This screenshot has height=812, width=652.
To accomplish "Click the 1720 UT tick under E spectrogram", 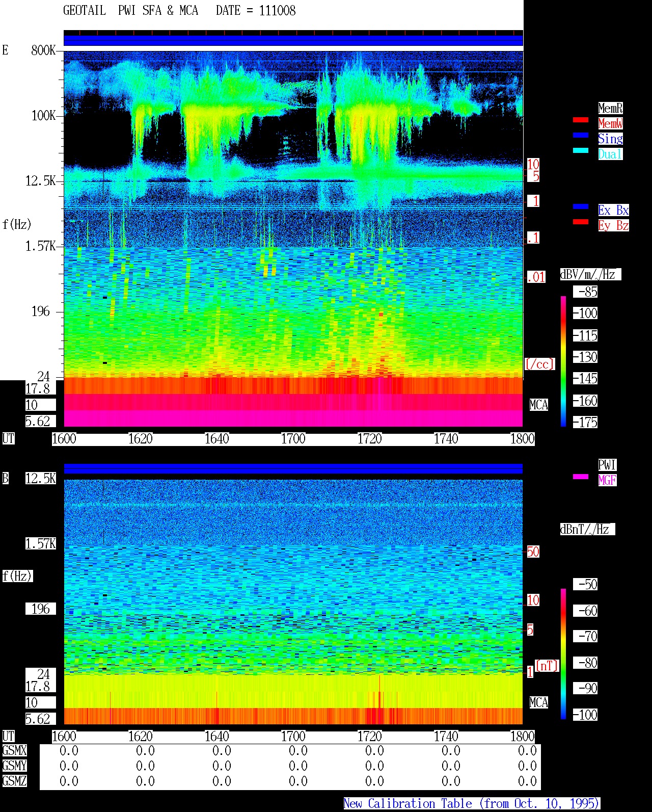I will [369, 438].
